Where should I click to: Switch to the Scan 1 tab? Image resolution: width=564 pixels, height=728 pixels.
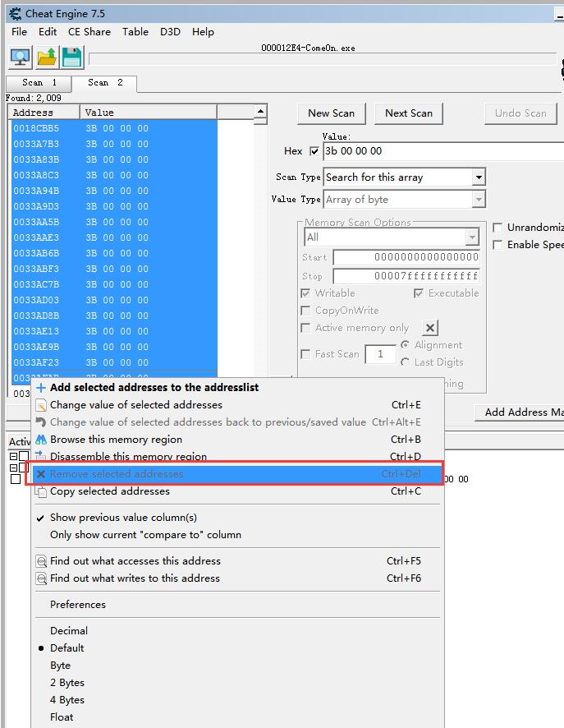coord(39,83)
